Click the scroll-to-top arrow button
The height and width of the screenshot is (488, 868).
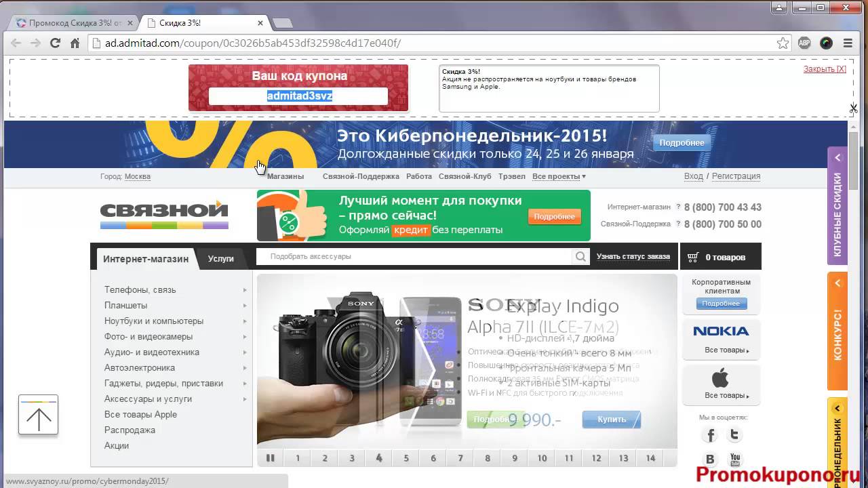(x=38, y=415)
